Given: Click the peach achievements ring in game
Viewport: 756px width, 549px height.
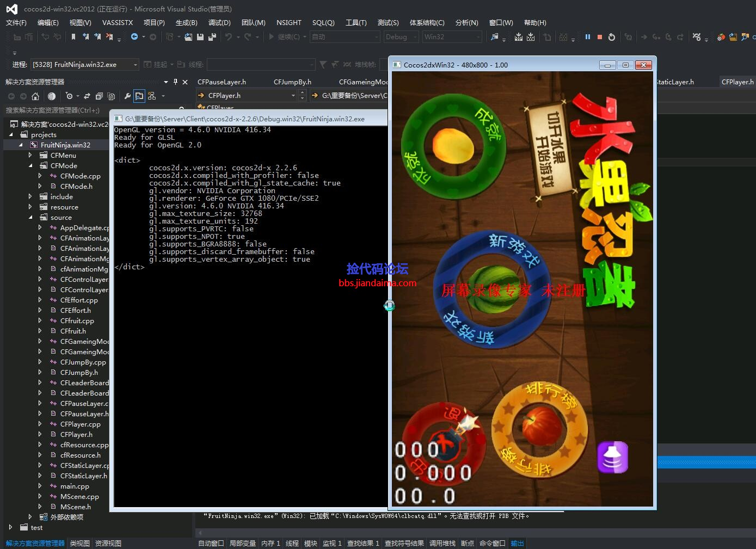Looking at the screenshot, I should coord(453,146).
